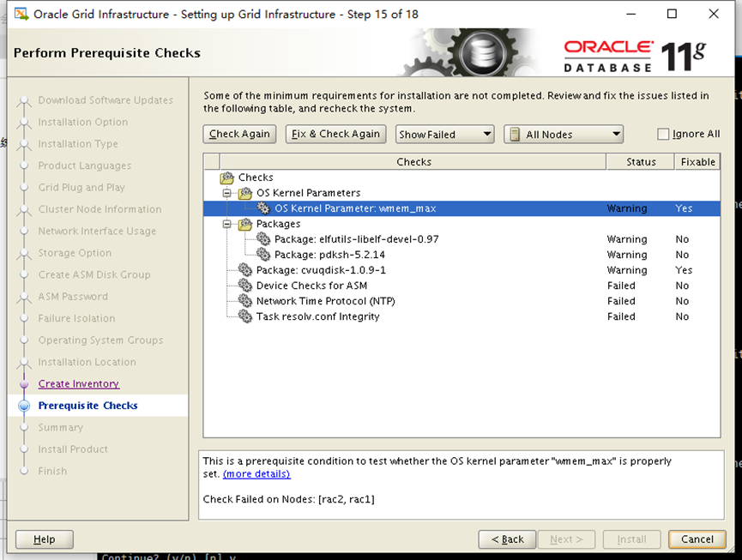Select Task resolv.conf Integrity row
Viewport: 742px width, 560px height.
coord(461,316)
